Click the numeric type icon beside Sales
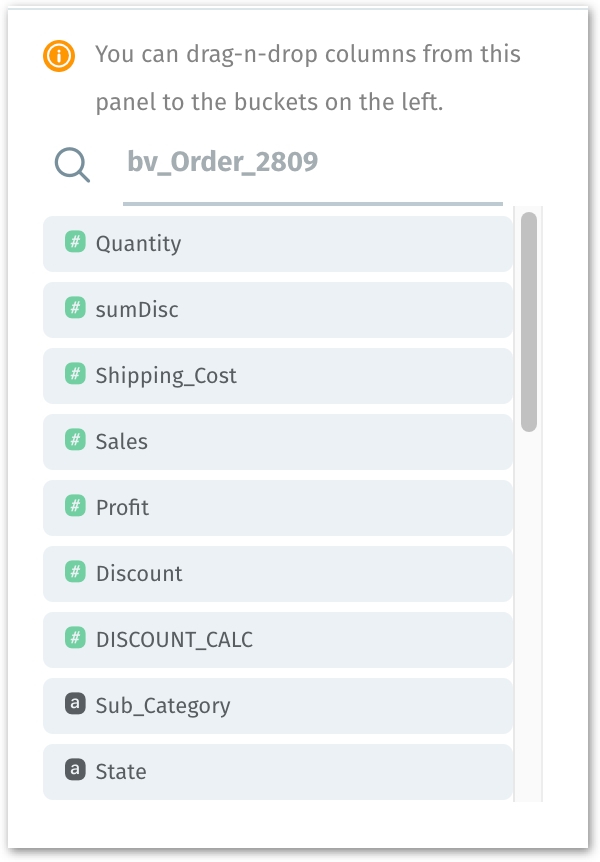Screen dimensions: 600x862 [x=75, y=440]
